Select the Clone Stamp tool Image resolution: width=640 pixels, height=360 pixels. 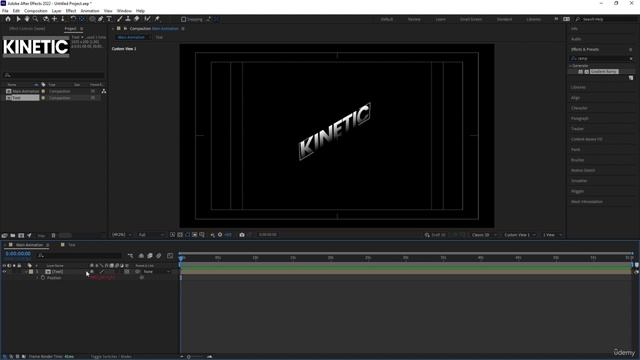[128, 19]
